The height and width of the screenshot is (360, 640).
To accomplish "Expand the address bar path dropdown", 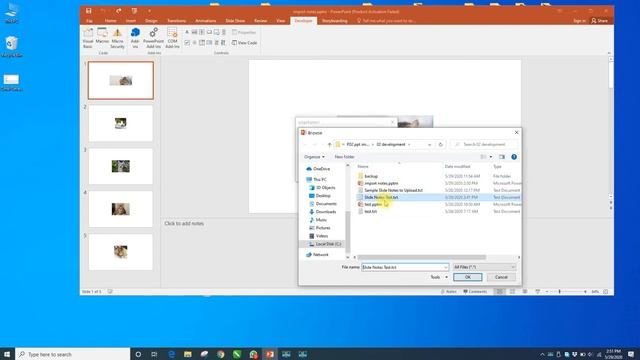I will pyautogui.click(x=429, y=144).
